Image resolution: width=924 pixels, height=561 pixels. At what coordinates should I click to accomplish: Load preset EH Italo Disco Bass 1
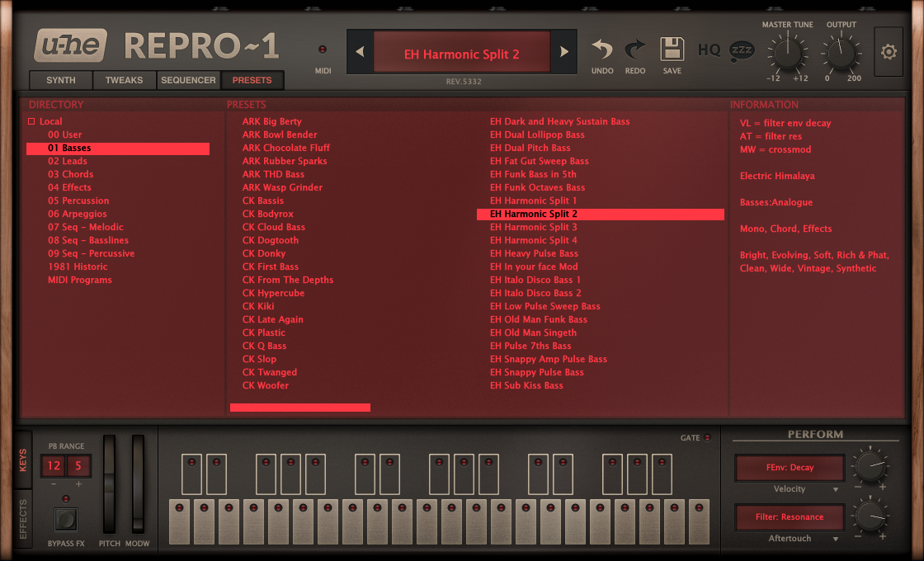(535, 280)
